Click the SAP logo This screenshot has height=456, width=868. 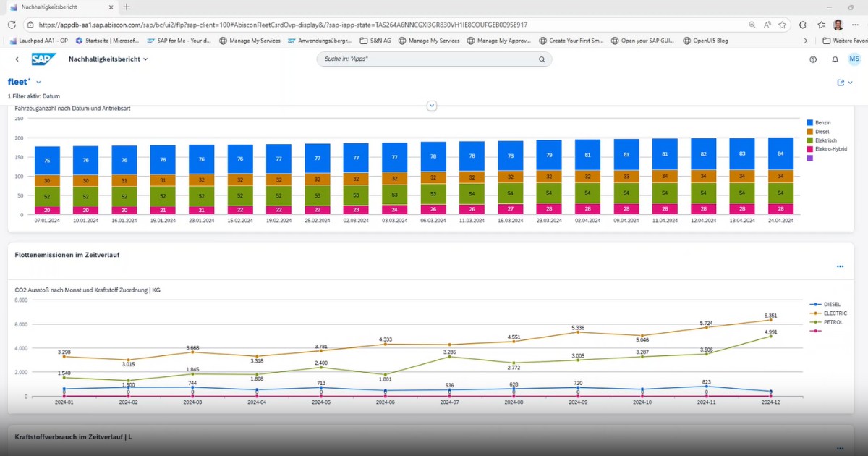pos(43,59)
